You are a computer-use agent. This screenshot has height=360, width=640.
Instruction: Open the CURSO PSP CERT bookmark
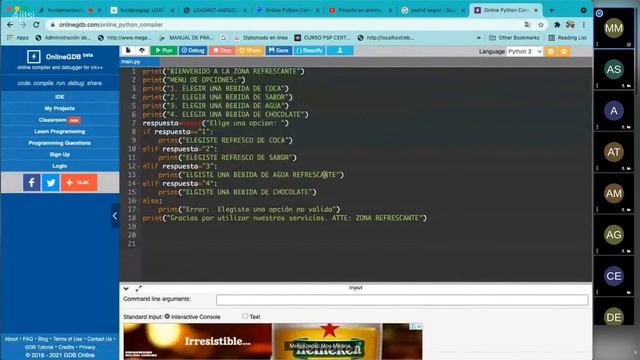pyautogui.click(x=322, y=38)
